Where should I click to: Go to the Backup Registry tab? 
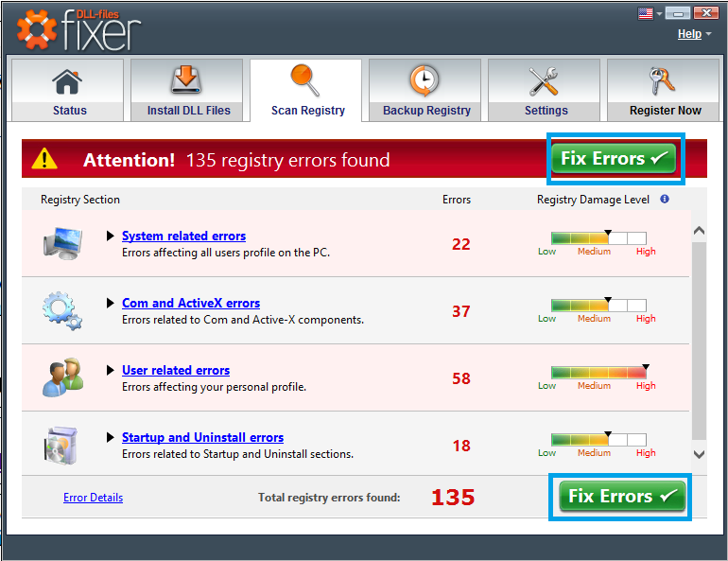pos(425,90)
